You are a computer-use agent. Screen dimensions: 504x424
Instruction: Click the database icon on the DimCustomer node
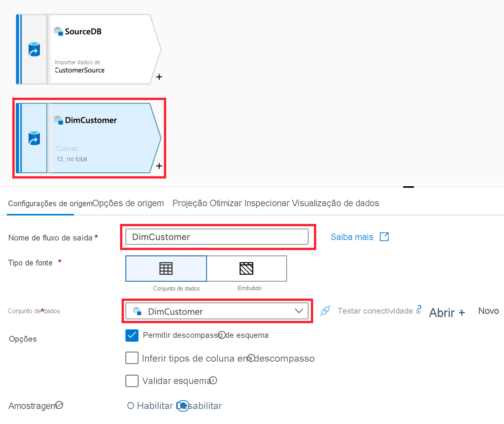click(x=34, y=138)
